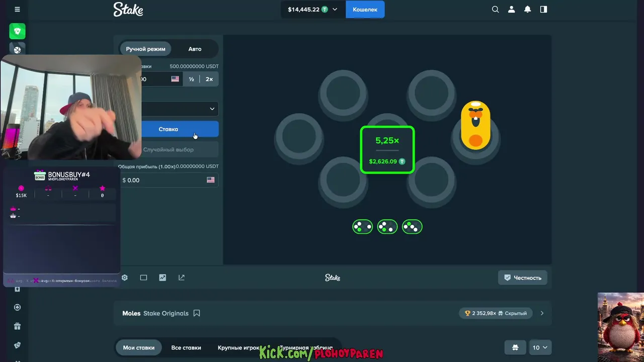Image resolution: width=644 pixels, height=362 pixels.
Task: Click the last round indicator below the holes
Action: (x=412, y=227)
